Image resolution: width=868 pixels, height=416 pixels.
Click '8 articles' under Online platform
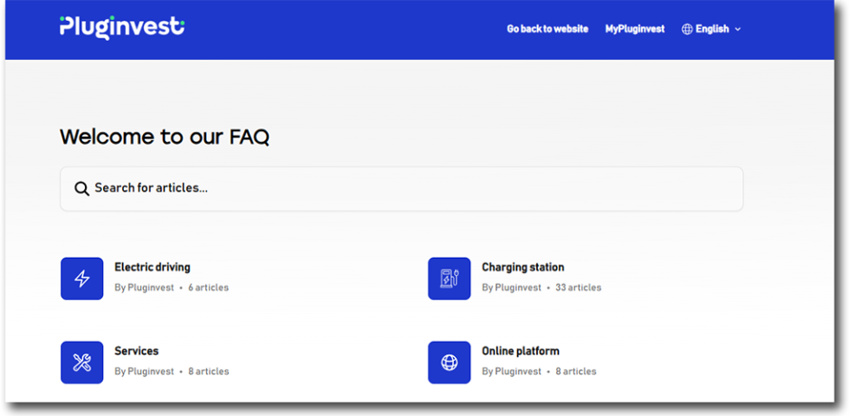[x=576, y=371]
